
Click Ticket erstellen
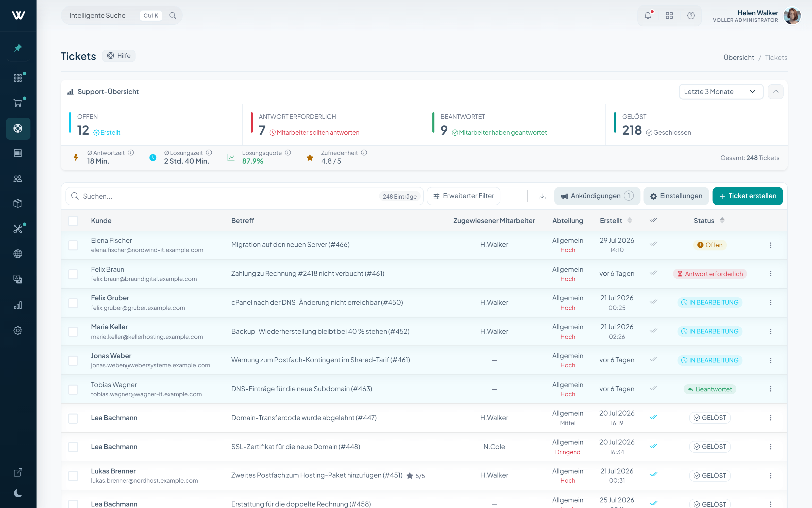[747, 196]
